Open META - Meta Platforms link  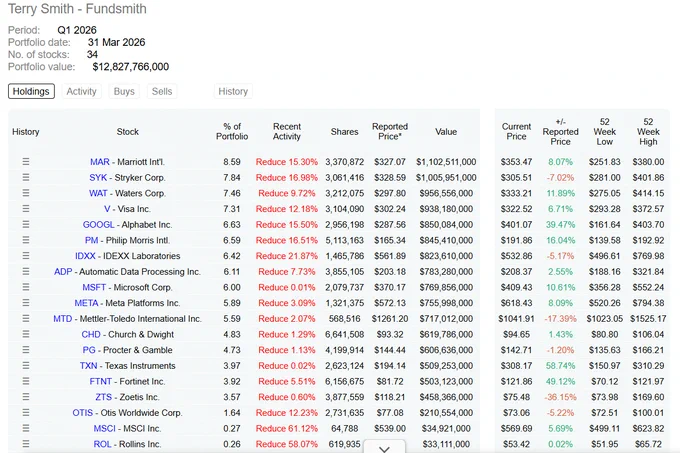[x=128, y=303]
